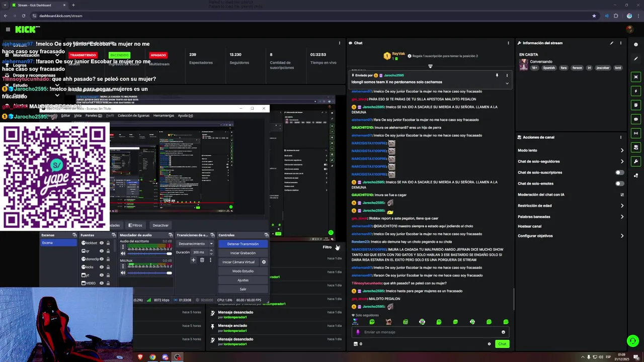Collapse the pinned message with its chevron
The height and width of the screenshot is (362, 644).
pos(507,83)
